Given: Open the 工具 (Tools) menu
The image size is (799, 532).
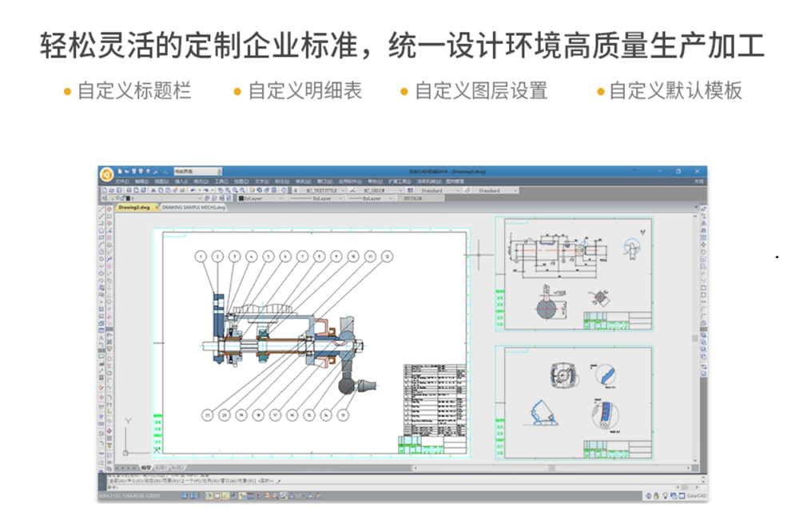Looking at the screenshot, I should click(221, 181).
